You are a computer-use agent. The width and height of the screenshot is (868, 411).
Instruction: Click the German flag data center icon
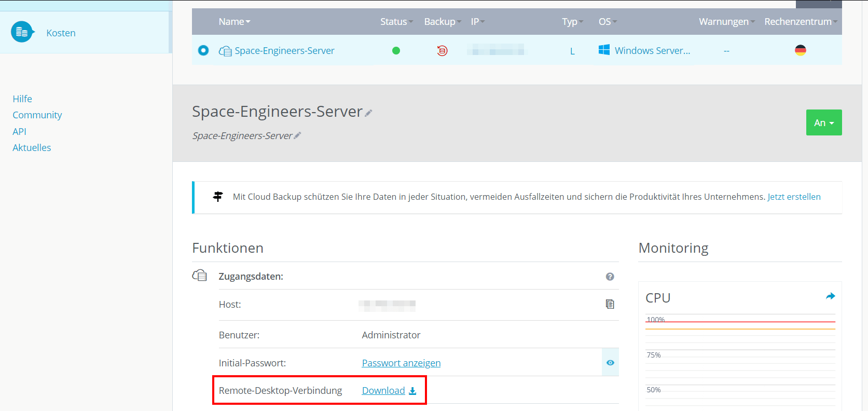click(x=801, y=50)
